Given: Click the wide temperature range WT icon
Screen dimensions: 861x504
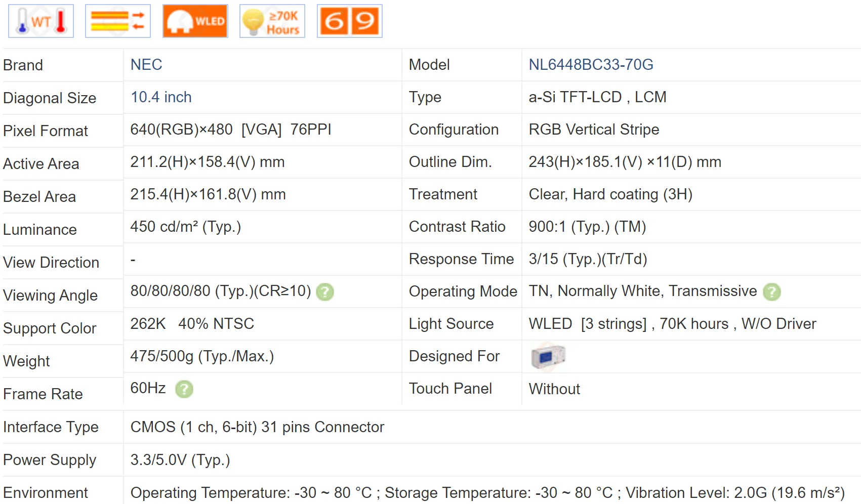Looking at the screenshot, I should [40, 21].
